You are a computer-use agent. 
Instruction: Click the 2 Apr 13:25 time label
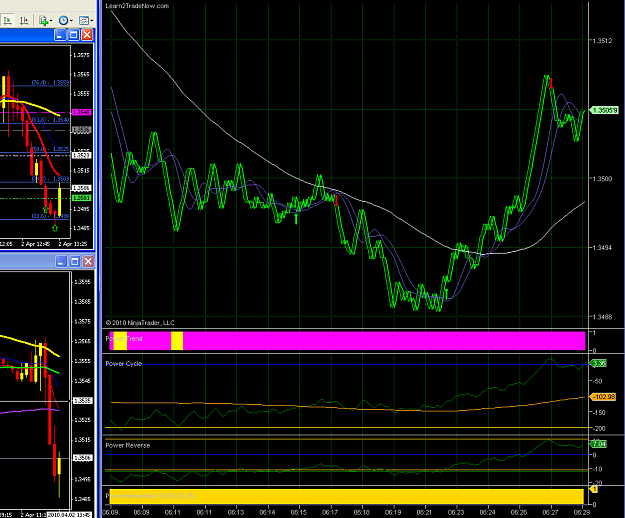tap(73, 244)
